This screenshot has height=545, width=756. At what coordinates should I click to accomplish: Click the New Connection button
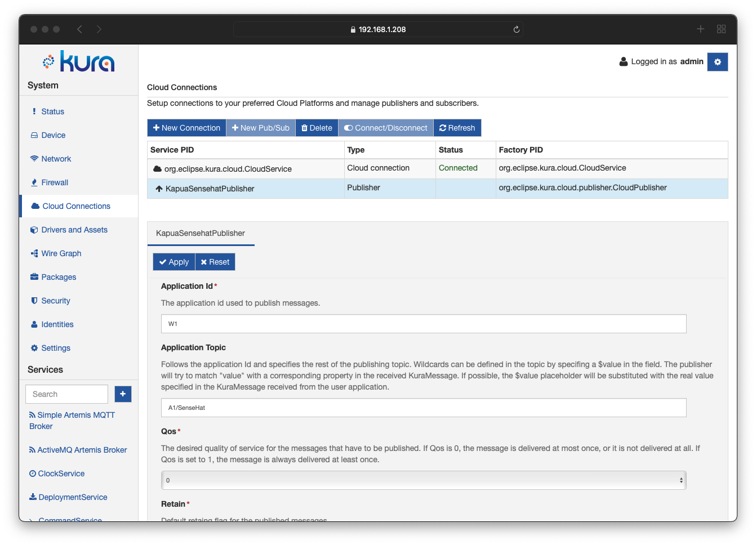(186, 128)
